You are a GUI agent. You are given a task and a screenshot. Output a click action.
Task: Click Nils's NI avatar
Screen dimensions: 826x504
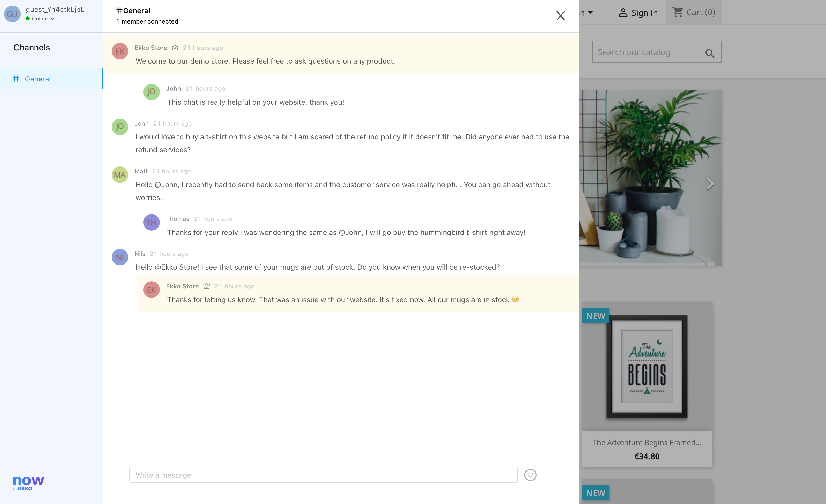[120, 257]
